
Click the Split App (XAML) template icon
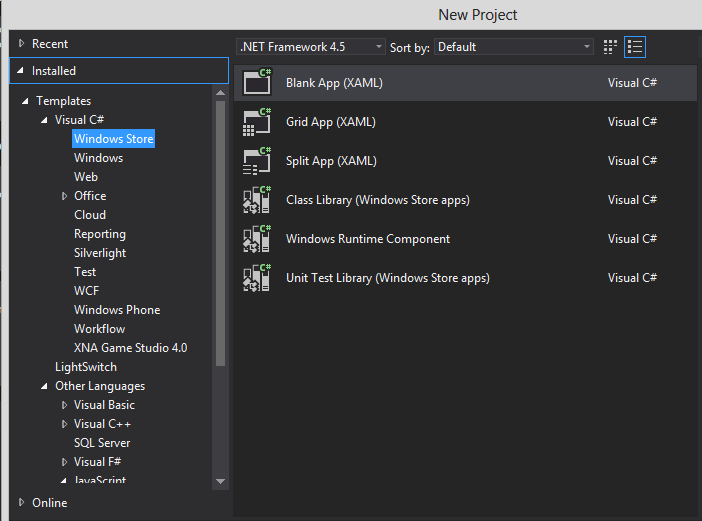[x=257, y=161]
